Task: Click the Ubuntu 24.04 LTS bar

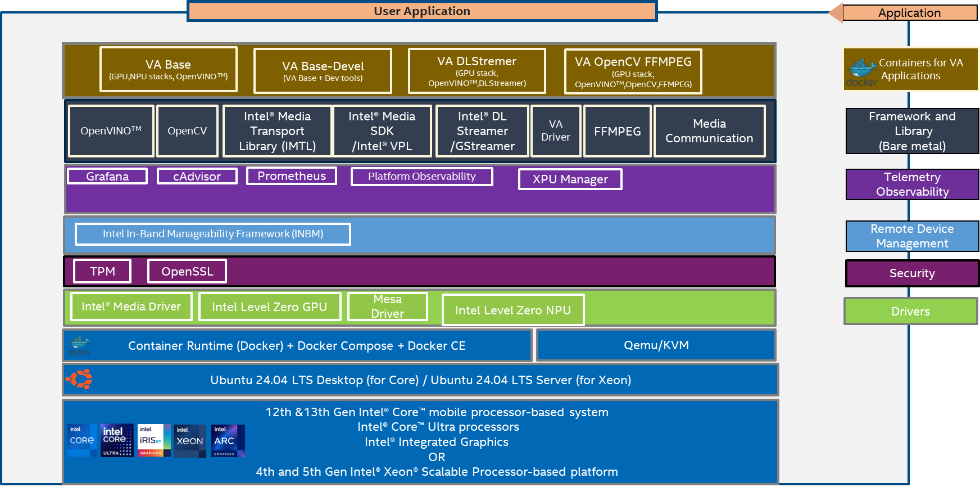Action: coord(420,380)
